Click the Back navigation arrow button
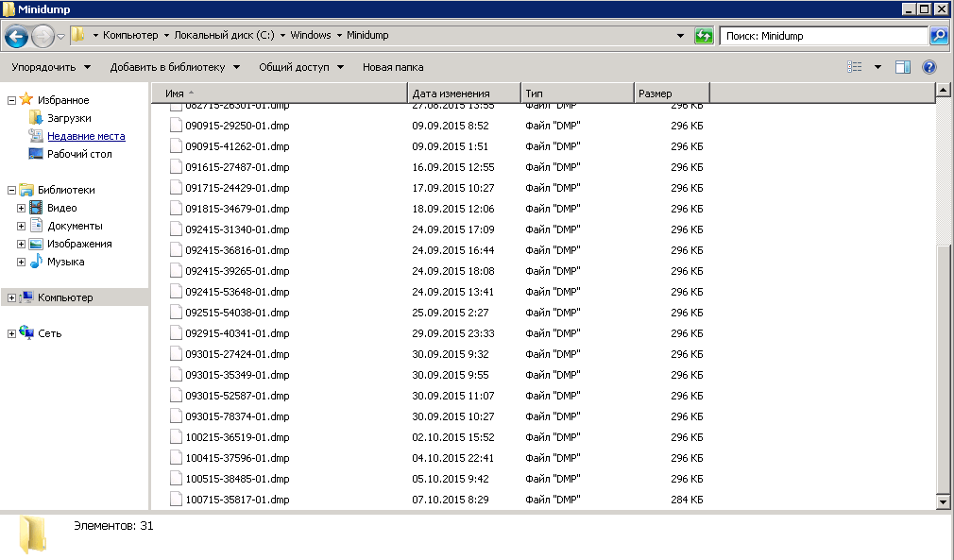This screenshot has width=954, height=560. 16,36
